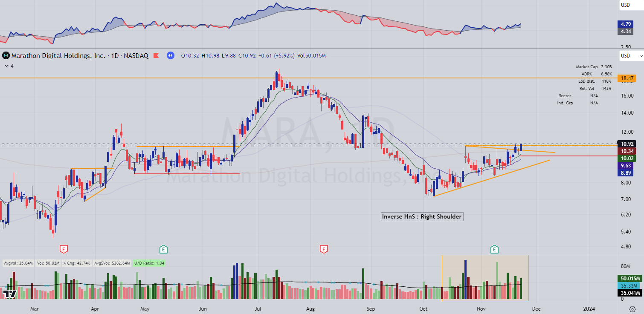The image size is (644, 314).
Task: Click the % Chg: 42.74% stat box
Action: tap(77, 263)
